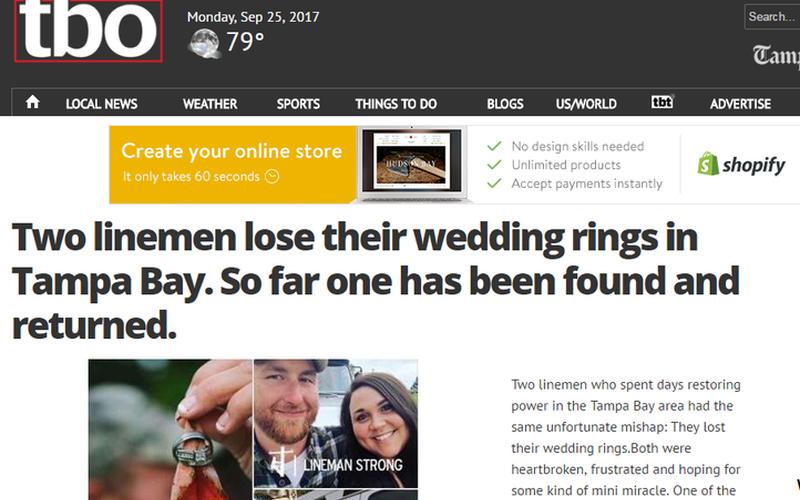
Task: Click the Shopify bag logo
Action: tap(708, 164)
